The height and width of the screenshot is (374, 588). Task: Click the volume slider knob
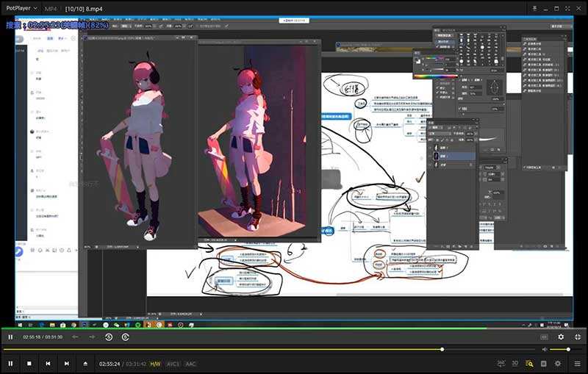[x=568, y=350]
